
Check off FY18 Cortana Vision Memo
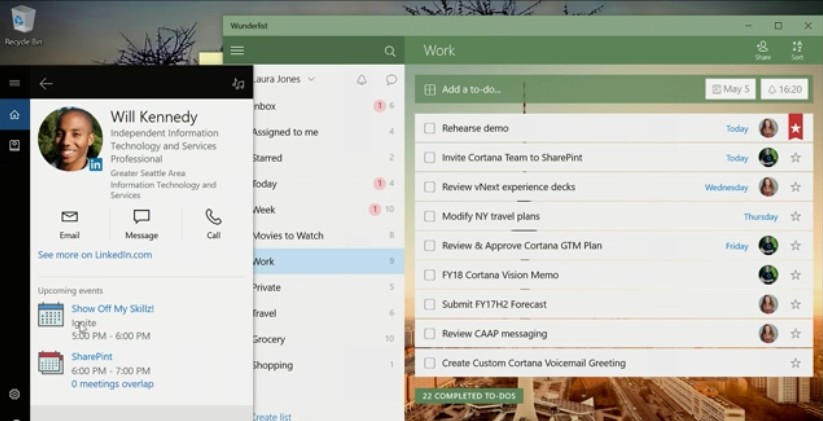(429, 275)
